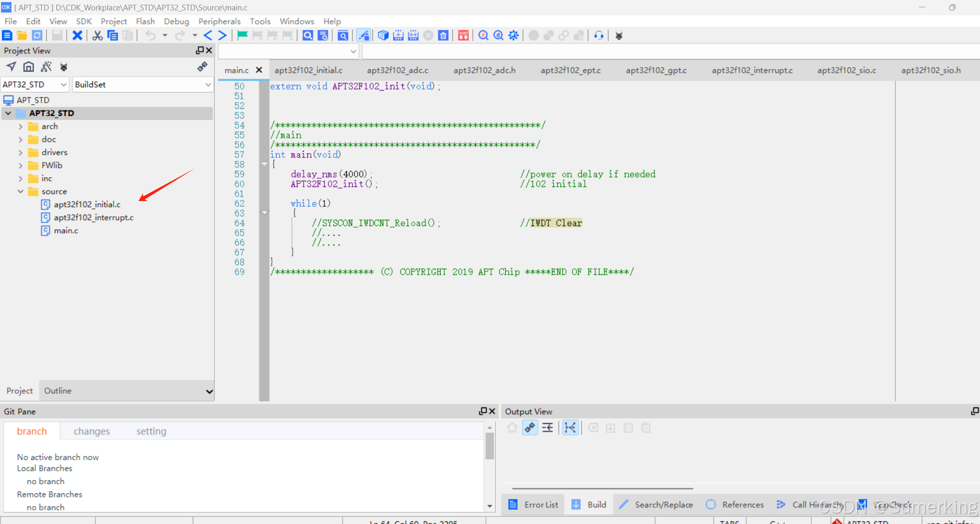Expand the drivers folder
Viewport: 980px width, 524px height.
[20, 153]
